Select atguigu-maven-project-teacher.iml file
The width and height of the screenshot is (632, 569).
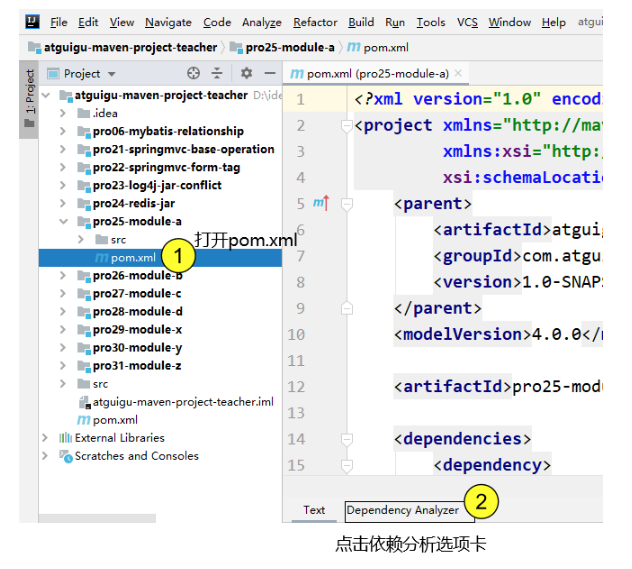click(176, 402)
